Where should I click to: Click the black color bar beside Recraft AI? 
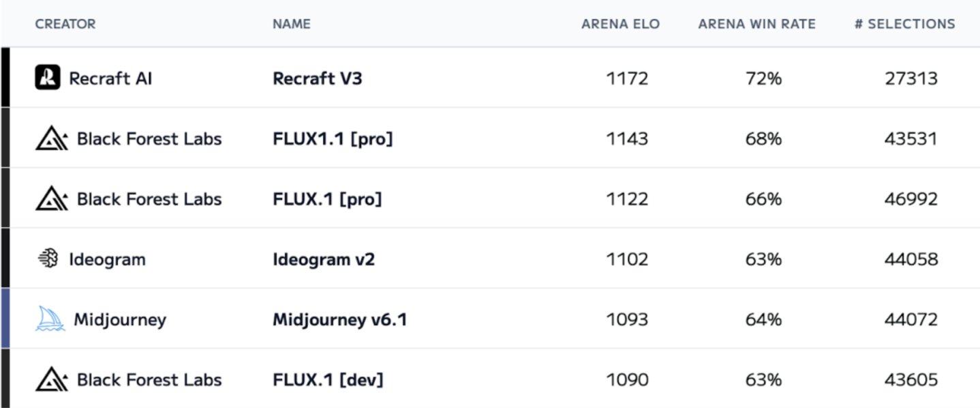[5, 77]
